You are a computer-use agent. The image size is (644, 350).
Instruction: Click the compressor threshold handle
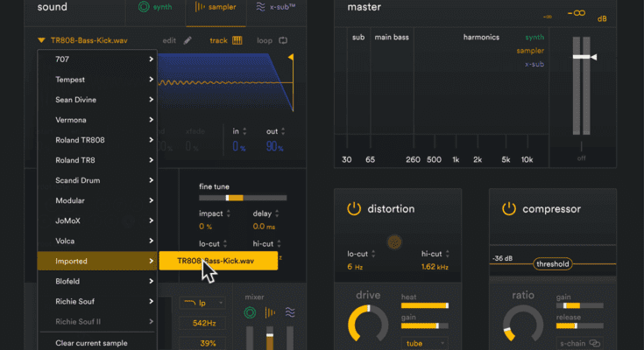tap(552, 264)
